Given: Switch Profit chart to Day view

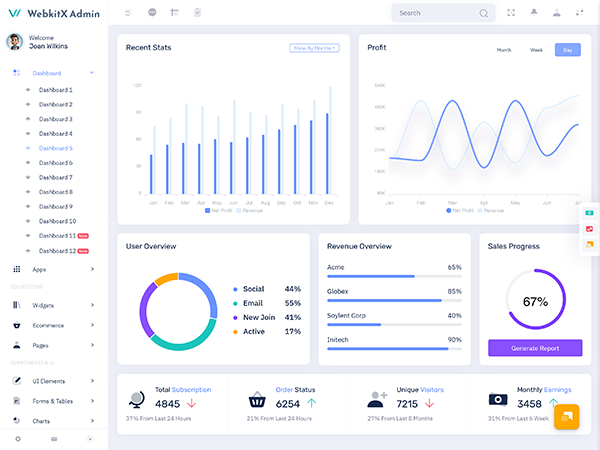Looking at the screenshot, I should coord(567,50).
